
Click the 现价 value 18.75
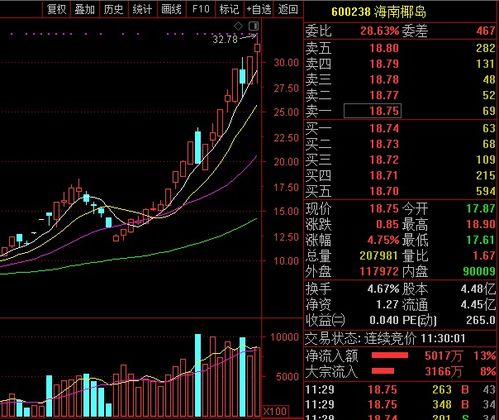384,209
